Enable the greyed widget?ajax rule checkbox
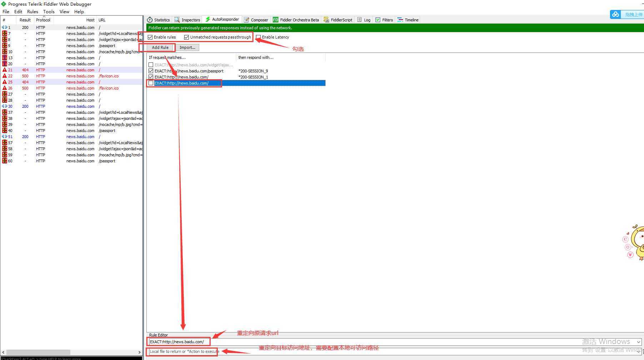 pos(151,65)
